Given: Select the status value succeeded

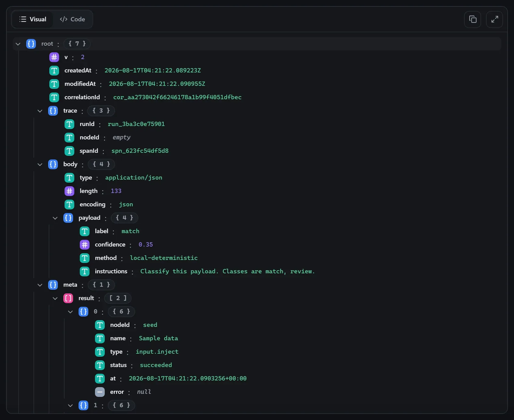Looking at the screenshot, I should [156, 365].
